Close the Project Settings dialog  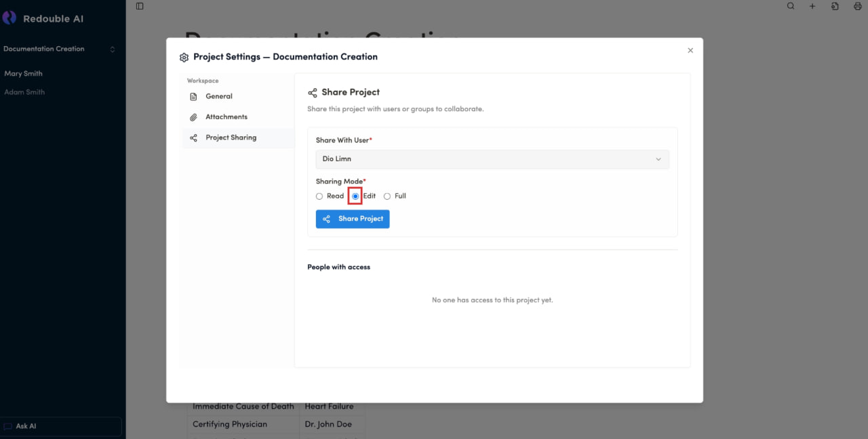pyautogui.click(x=690, y=50)
